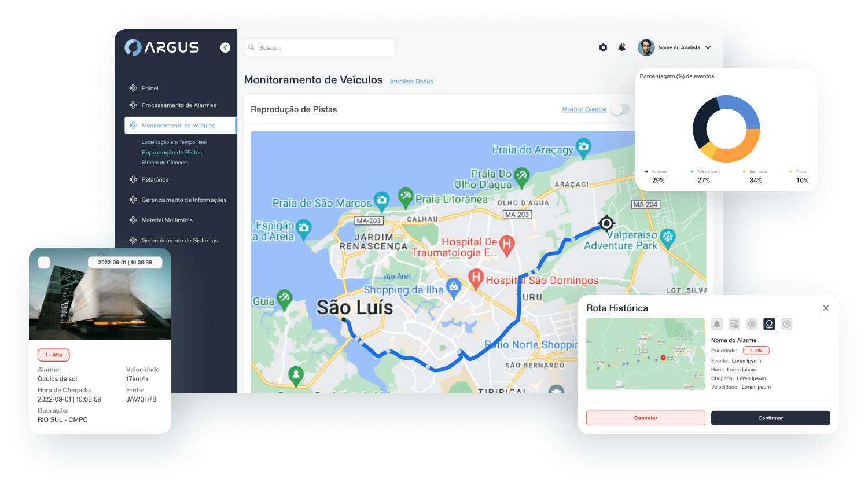Select Reprodução de Pistas submenu
The width and height of the screenshot is (868, 486).
tap(172, 153)
